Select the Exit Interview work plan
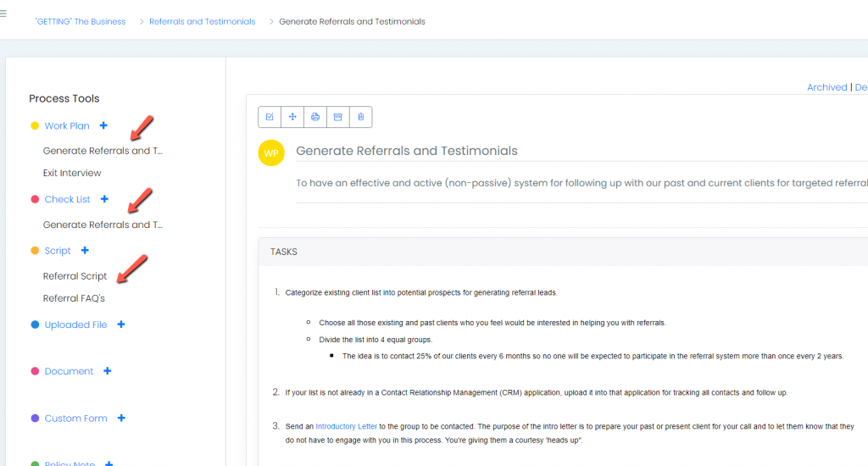The width and height of the screenshot is (868, 466). pos(72,173)
